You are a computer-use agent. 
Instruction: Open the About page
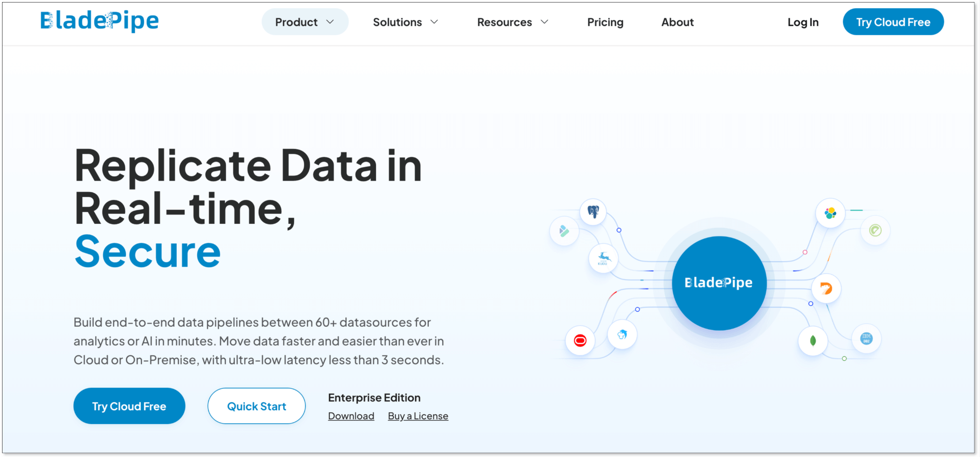pos(677,22)
